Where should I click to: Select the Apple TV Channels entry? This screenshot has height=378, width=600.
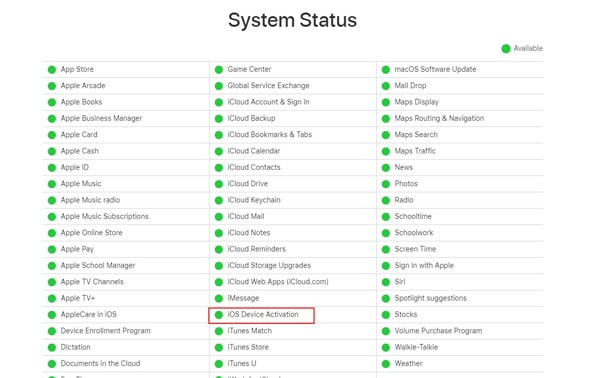(92, 282)
